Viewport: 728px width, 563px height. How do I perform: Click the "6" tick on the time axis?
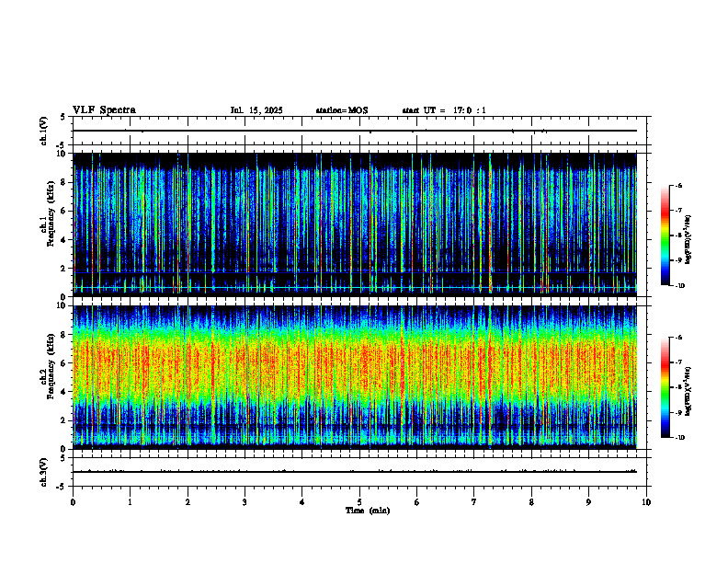417,502
